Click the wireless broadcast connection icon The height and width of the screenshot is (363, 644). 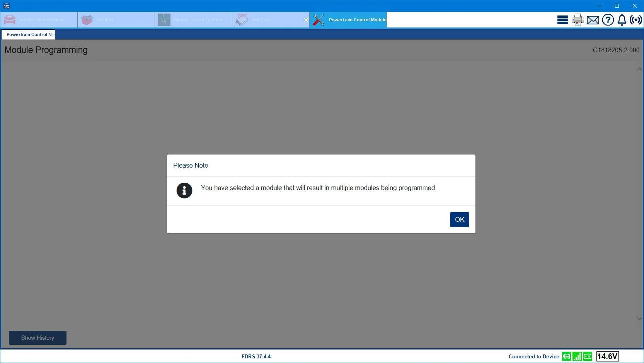click(x=635, y=20)
